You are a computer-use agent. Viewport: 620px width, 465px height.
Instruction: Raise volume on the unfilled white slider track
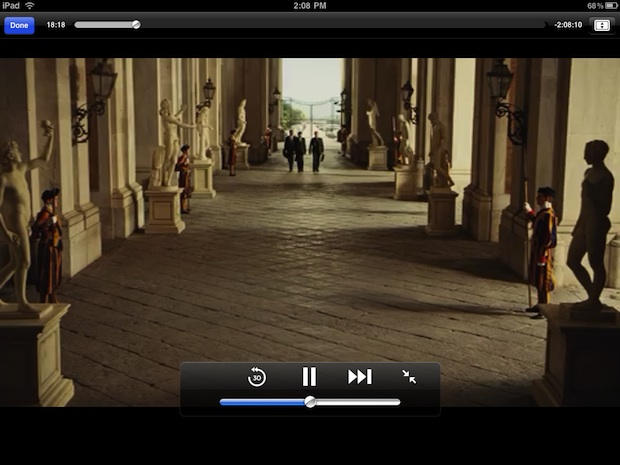click(x=358, y=402)
